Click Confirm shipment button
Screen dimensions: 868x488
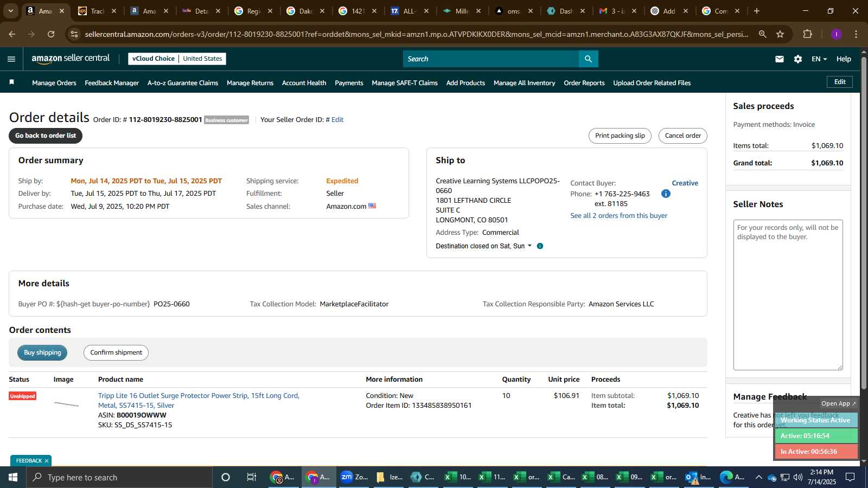pos(116,352)
